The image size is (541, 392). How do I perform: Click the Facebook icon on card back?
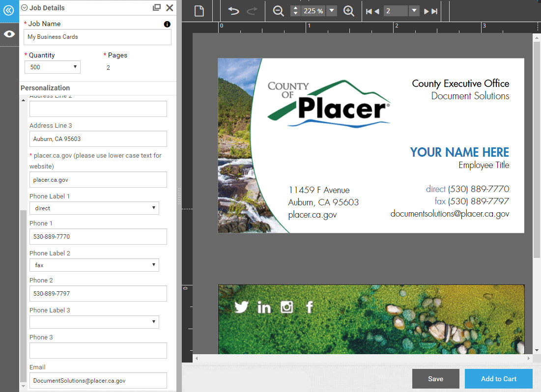click(310, 307)
